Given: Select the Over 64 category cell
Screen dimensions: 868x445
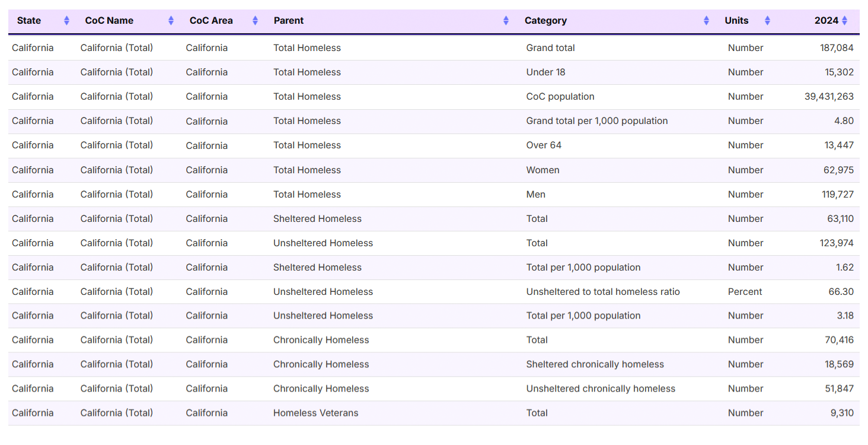Looking at the screenshot, I should [544, 145].
